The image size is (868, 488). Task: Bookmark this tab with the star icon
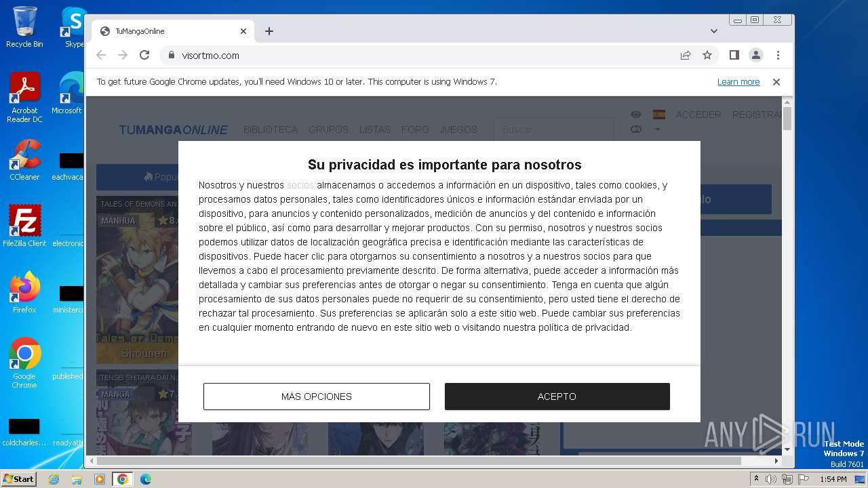coord(707,56)
